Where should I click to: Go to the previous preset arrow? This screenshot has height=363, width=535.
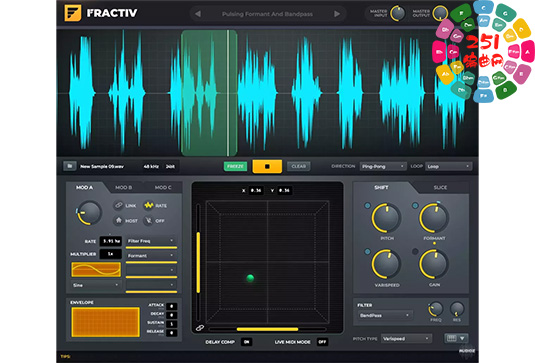coord(198,14)
